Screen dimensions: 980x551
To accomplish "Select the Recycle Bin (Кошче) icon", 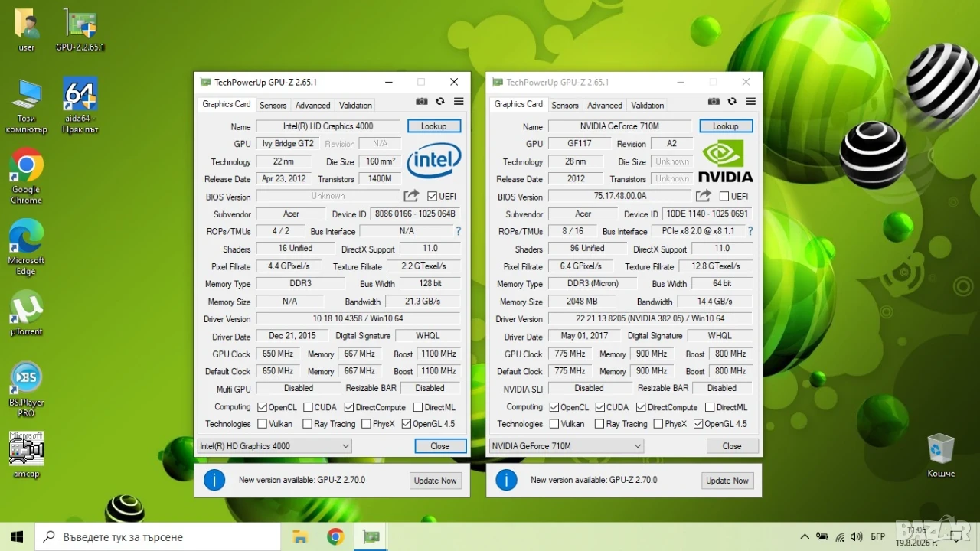I will 941,455.
